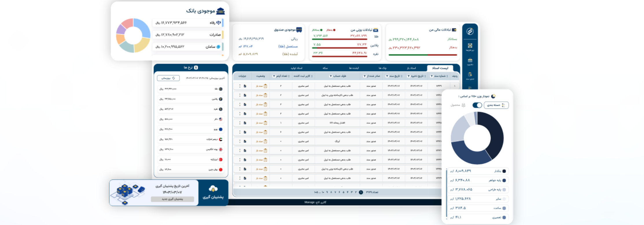Go to page 2 in table pagination

click(356, 192)
